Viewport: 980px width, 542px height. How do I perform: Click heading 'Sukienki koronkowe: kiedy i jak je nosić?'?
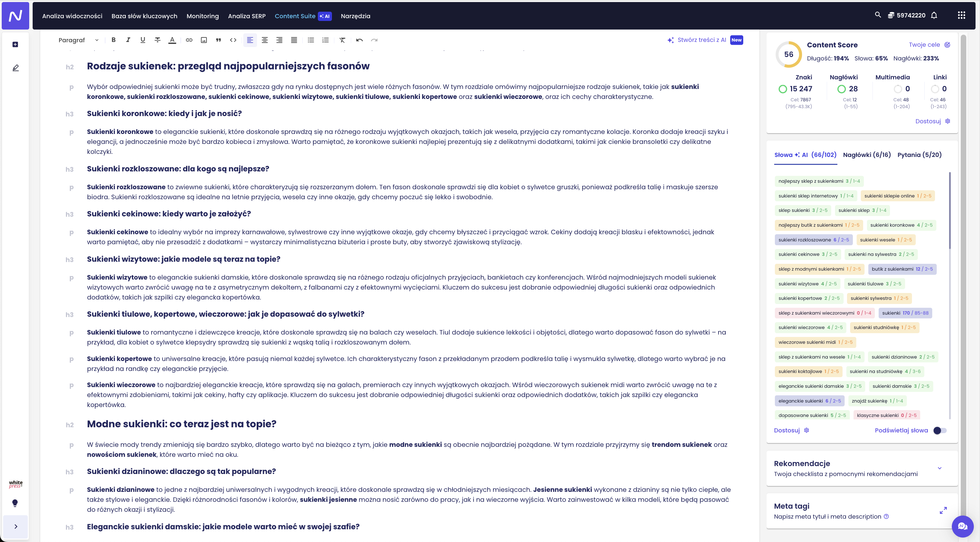[164, 113]
